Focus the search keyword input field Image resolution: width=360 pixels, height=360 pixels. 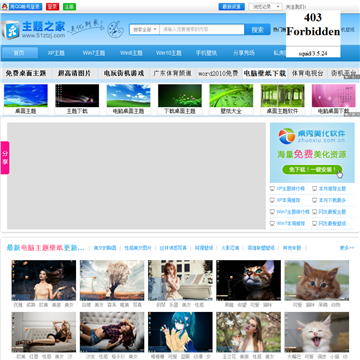click(x=202, y=30)
